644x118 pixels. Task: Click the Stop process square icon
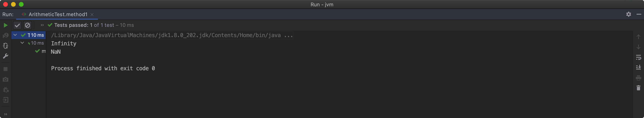[x=6, y=69]
